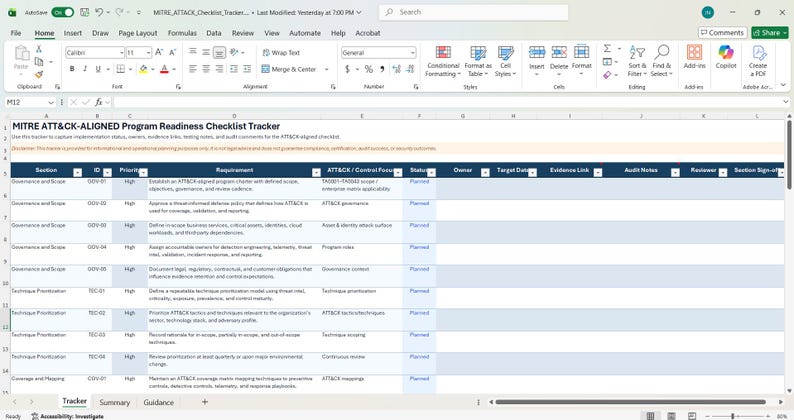Click the Search box
Image resolution: width=794 pixels, height=420 pixels.
tap(473, 12)
